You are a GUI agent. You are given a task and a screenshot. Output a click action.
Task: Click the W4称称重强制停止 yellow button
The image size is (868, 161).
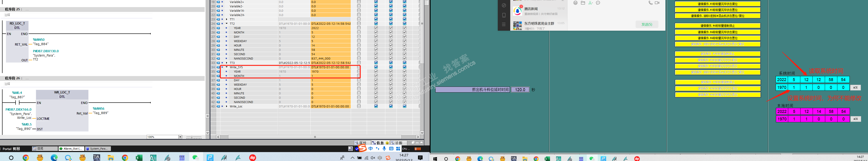[x=717, y=26]
